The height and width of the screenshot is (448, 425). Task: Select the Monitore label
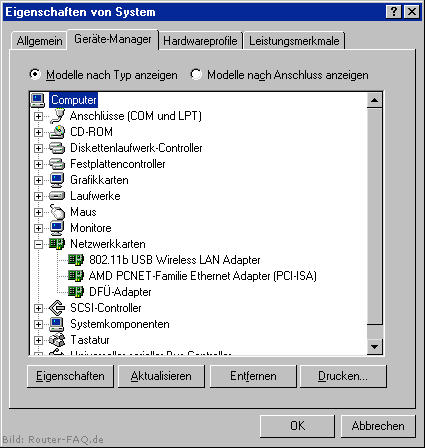pyautogui.click(x=91, y=228)
